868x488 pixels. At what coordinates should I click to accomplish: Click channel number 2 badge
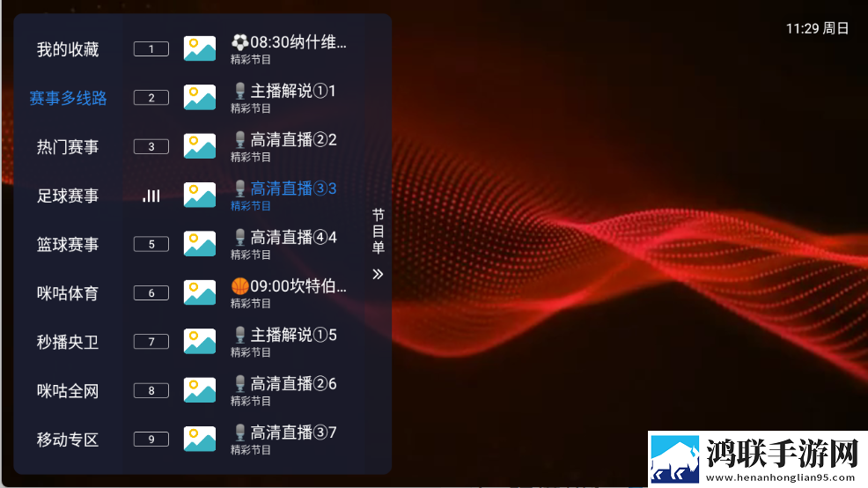pyautogui.click(x=151, y=98)
